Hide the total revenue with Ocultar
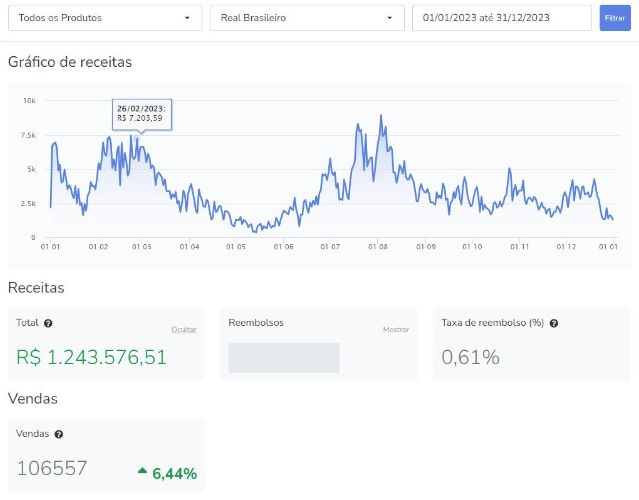The width and height of the screenshot is (639, 500). 183,329
